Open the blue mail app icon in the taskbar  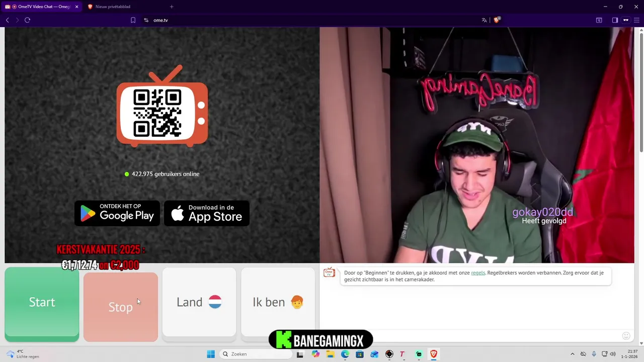(374, 354)
